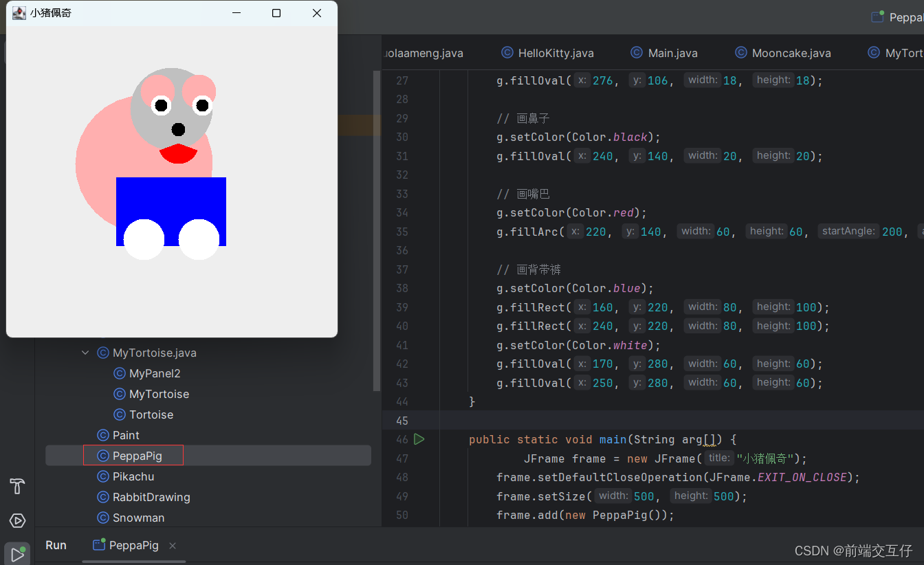This screenshot has width=924, height=565.
Task: Click the class icon next to Snowman
Action: (103, 518)
